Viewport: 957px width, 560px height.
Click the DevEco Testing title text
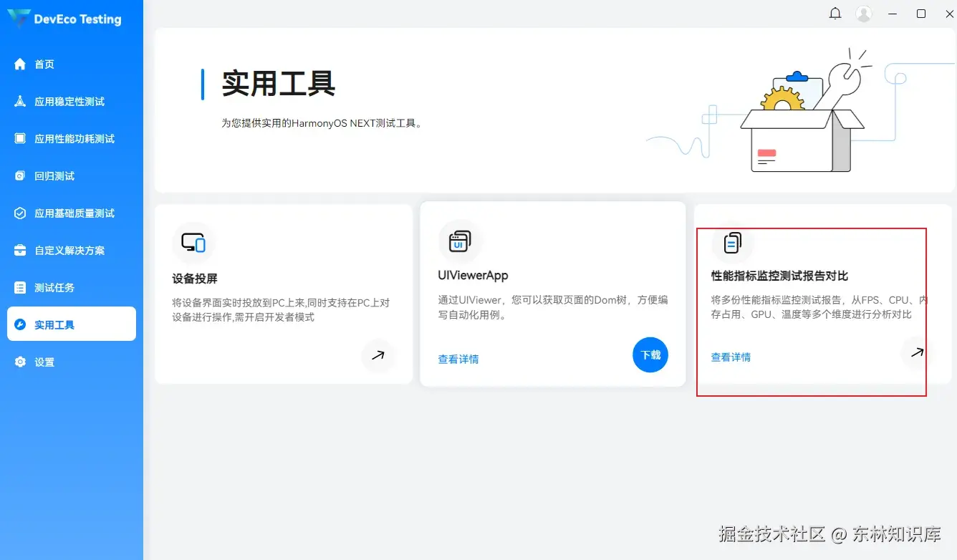pyautogui.click(x=77, y=19)
